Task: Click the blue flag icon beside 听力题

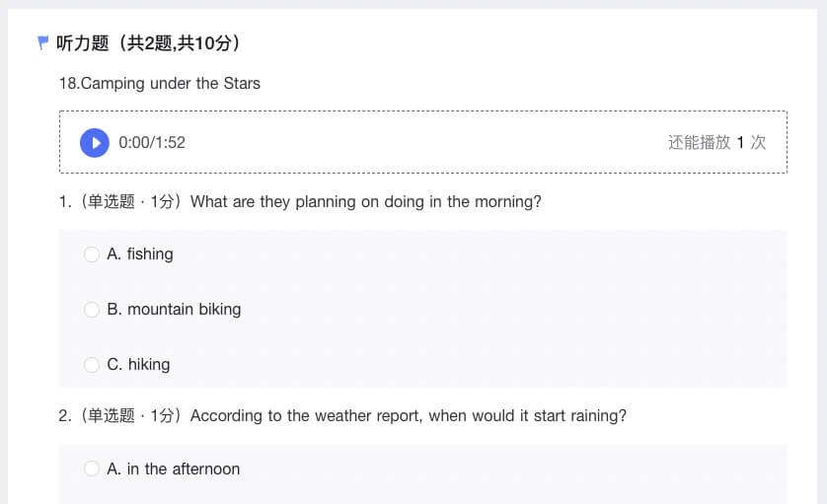Action: 43,42
